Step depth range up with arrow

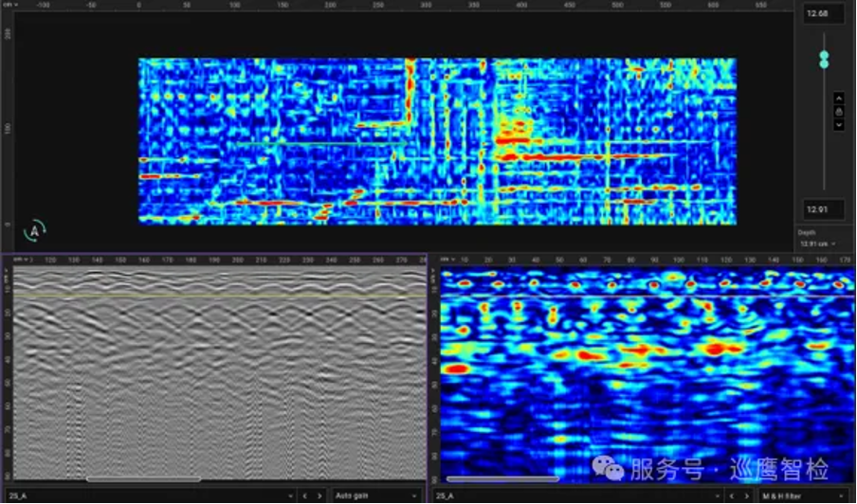click(x=838, y=98)
